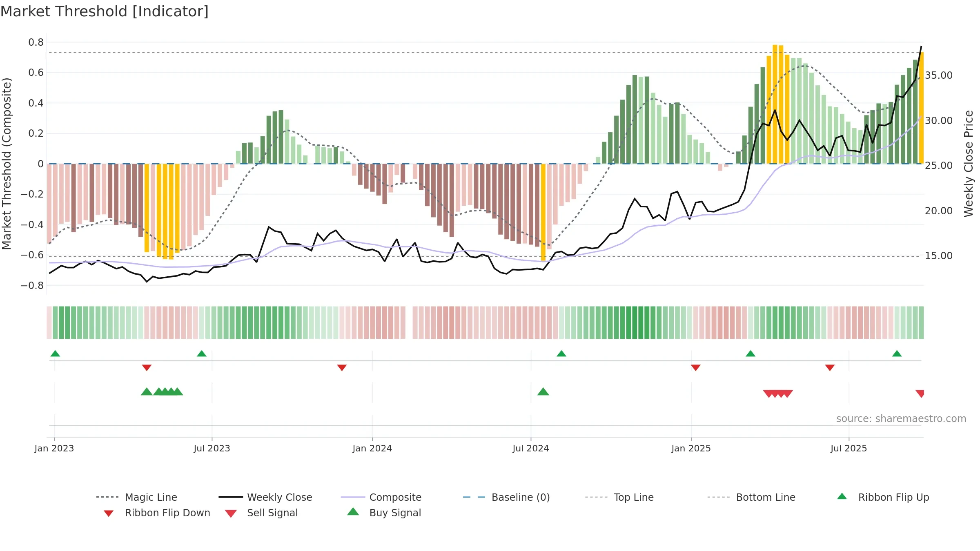Click the tallest yellow bar near April 2025
Screen dimensions: 980x551
coord(775,104)
